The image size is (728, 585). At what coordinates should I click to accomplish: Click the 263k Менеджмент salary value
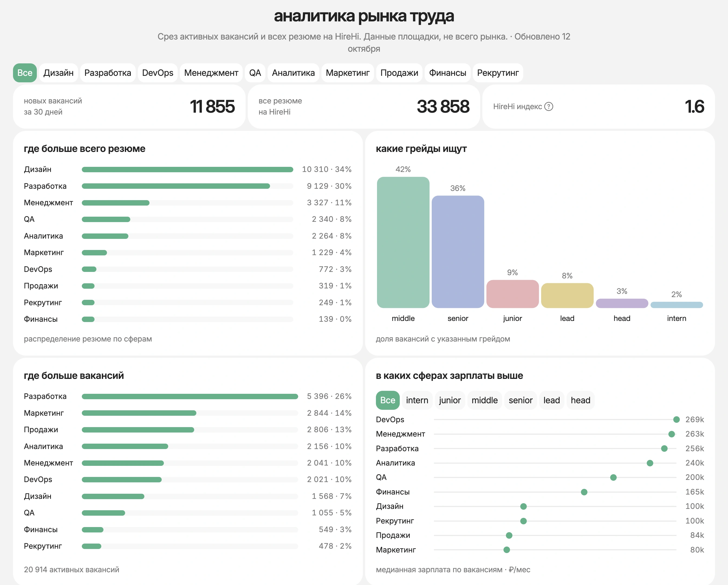click(695, 434)
